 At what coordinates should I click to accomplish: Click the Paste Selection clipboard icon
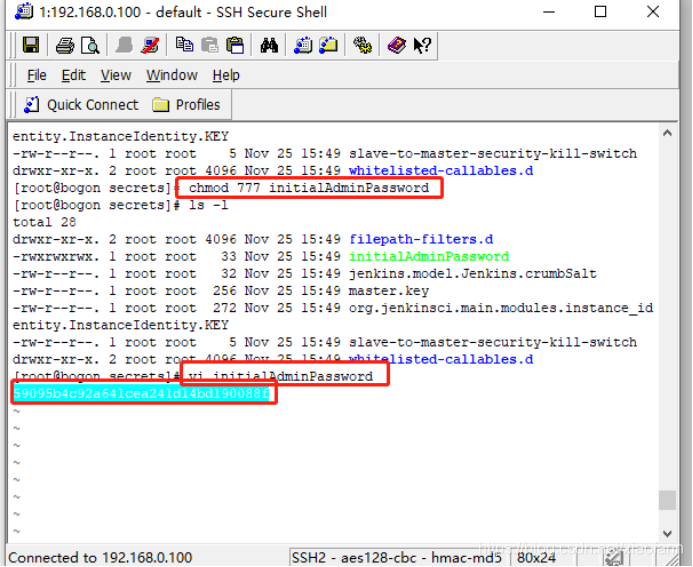(x=235, y=45)
